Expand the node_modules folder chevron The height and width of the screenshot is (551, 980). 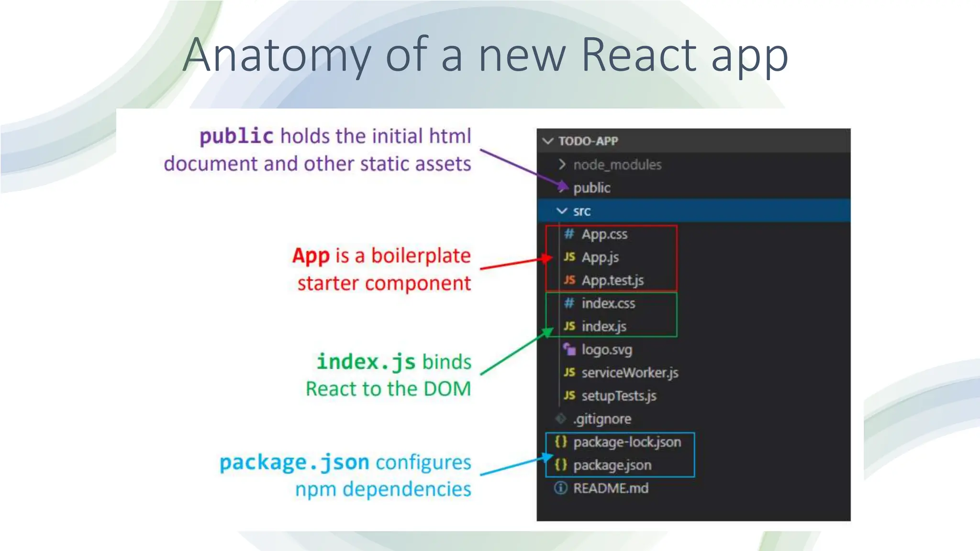(x=562, y=165)
